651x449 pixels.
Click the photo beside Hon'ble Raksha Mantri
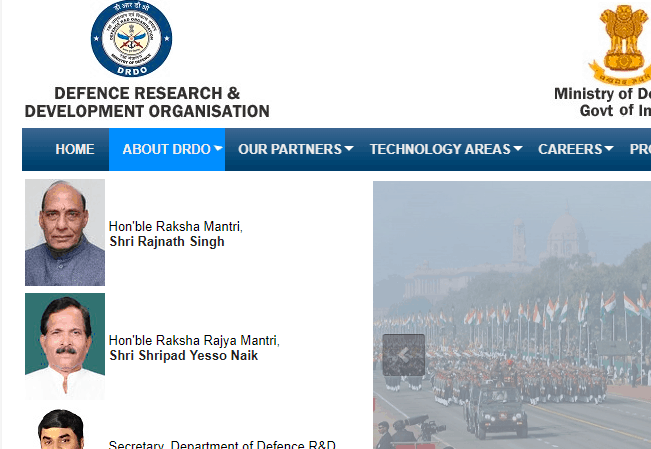tap(65, 232)
